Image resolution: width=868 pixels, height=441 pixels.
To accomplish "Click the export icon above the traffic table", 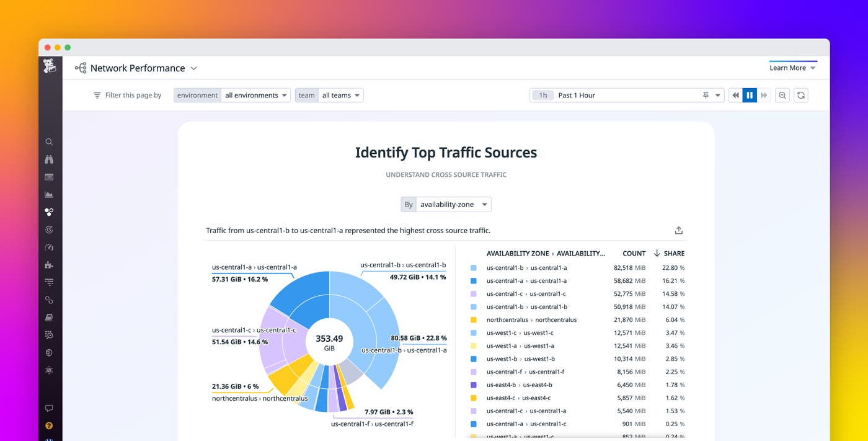I will point(678,229).
